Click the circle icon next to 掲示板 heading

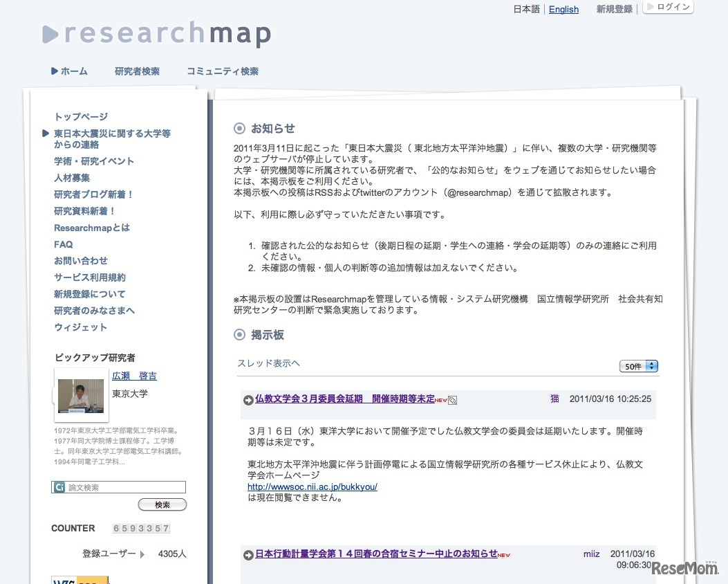tap(240, 335)
